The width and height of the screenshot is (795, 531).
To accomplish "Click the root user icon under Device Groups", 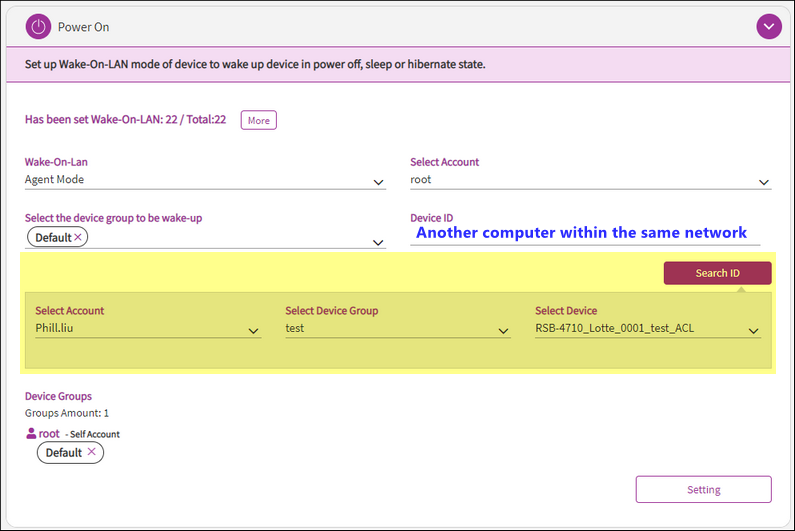I will coord(31,434).
